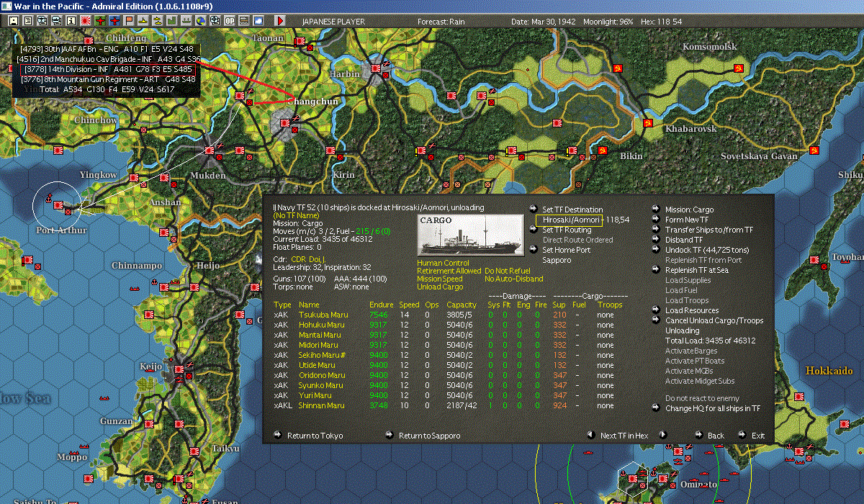Viewport: 864px width, 504px height.
Task: Toggle the Do Not Refuel setting
Action: [508, 271]
